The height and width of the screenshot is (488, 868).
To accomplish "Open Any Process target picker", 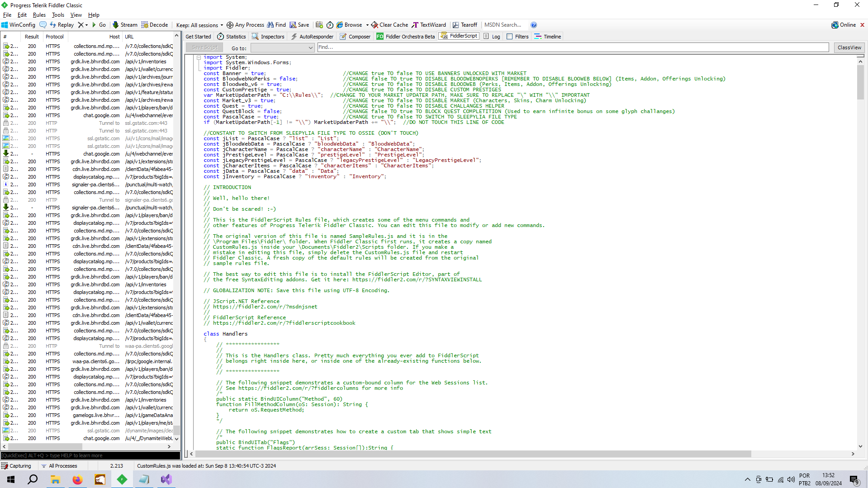I will point(245,25).
